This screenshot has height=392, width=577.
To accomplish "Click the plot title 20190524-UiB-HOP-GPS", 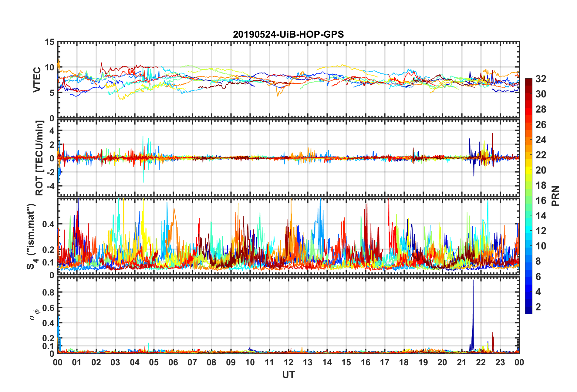I will (288, 34).
